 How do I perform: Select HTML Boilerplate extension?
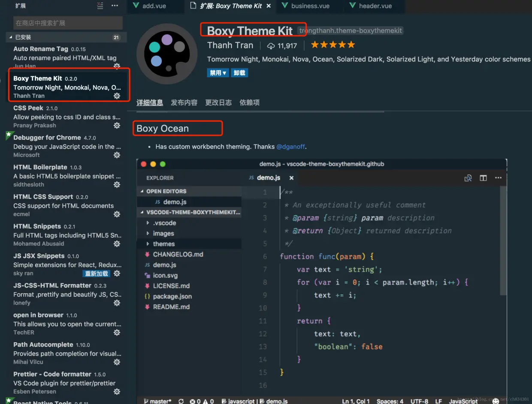click(66, 176)
